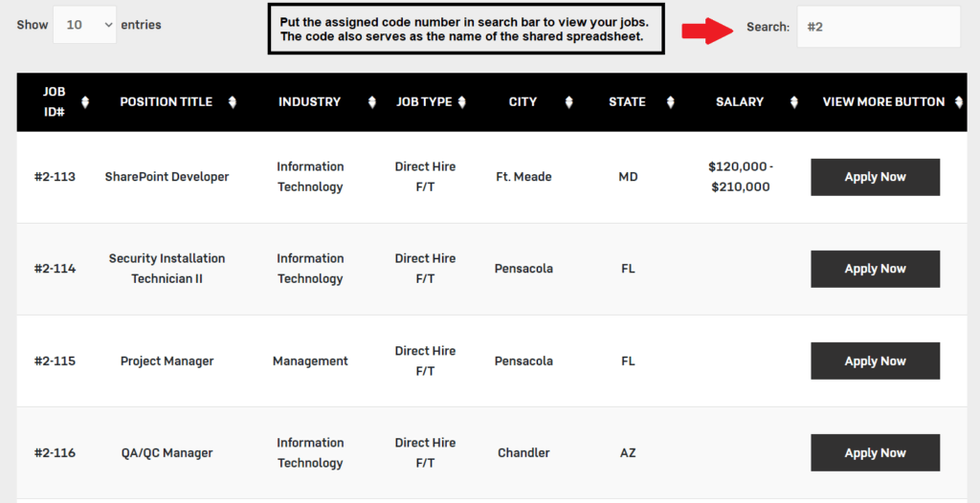Apply Now for Project Manager job
This screenshot has width=980, height=503.
(x=875, y=361)
